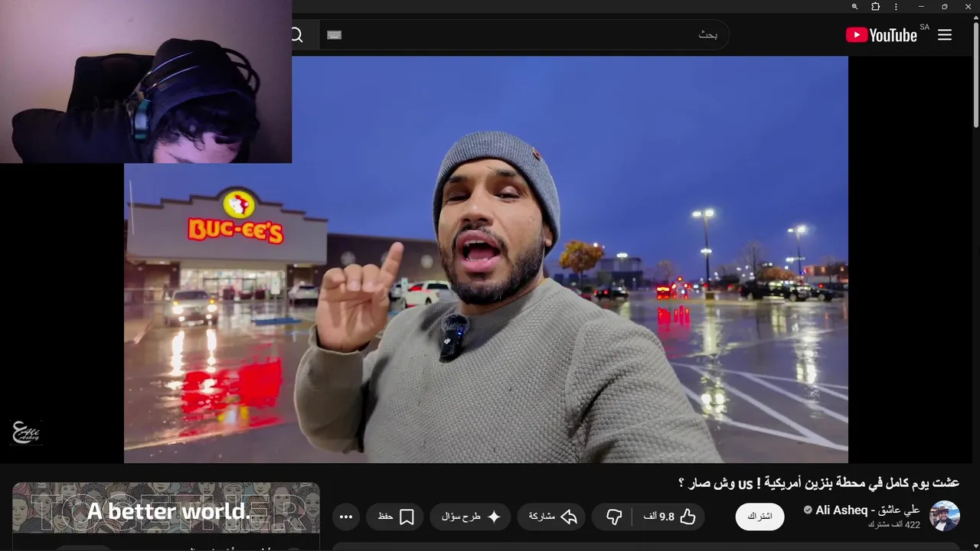Open Ali Asheq channel avatar
980x551 pixels.
coord(944,516)
